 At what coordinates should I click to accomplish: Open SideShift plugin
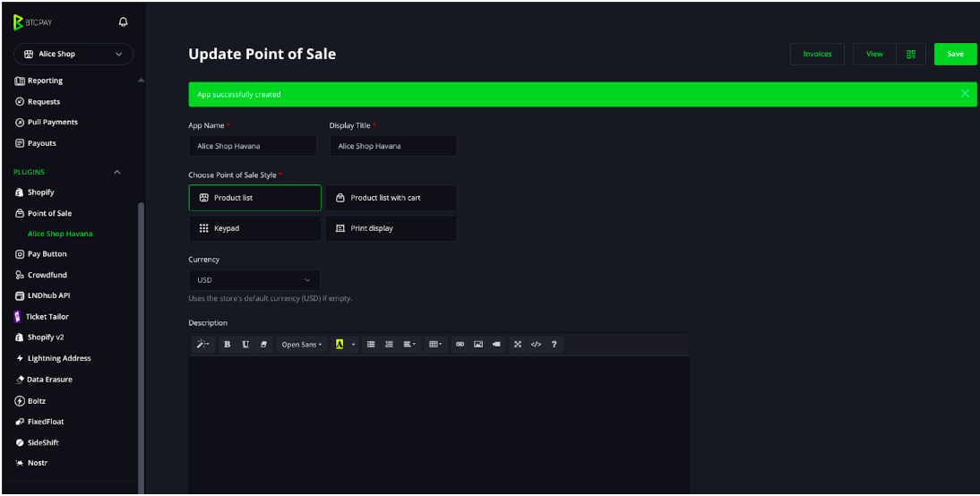tap(36, 442)
